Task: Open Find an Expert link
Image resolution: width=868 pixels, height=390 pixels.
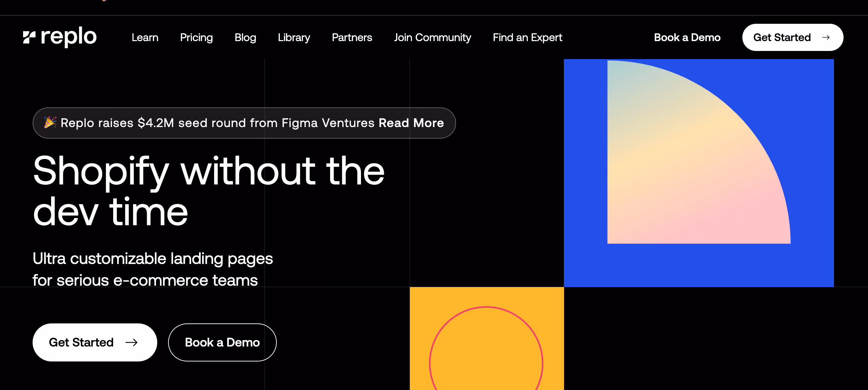Action: click(x=527, y=37)
